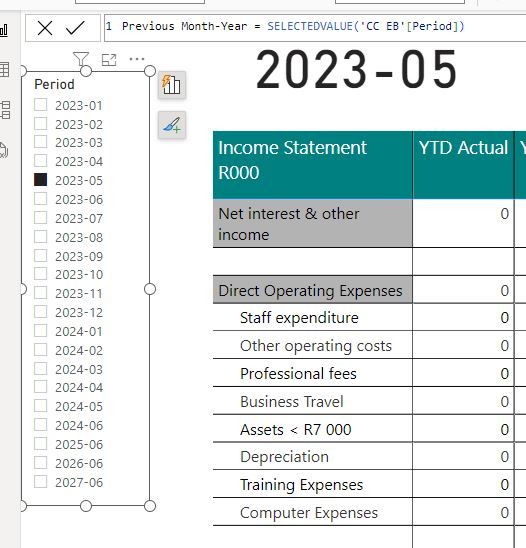Switch to Table view in left sidebar
This screenshot has height=548, width=526.
pos(4,70)
